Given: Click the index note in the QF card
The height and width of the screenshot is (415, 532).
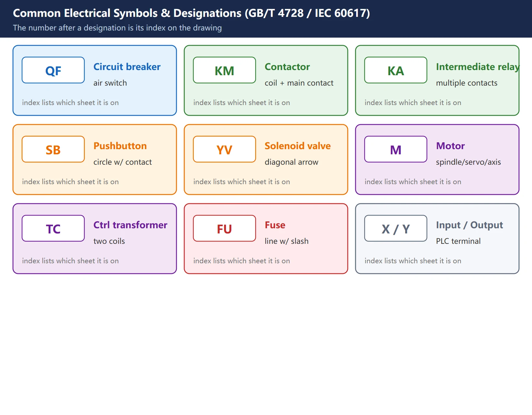Looking at the screenshot, I should coord(70,102).
